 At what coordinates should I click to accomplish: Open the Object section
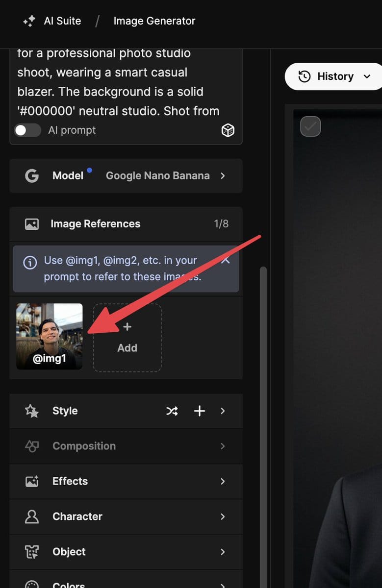[x=126, y=552]
